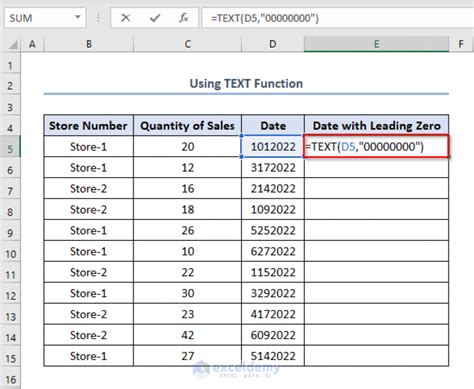
Task: Confirm the formula with checkmark icon
Action: [155, 18]
